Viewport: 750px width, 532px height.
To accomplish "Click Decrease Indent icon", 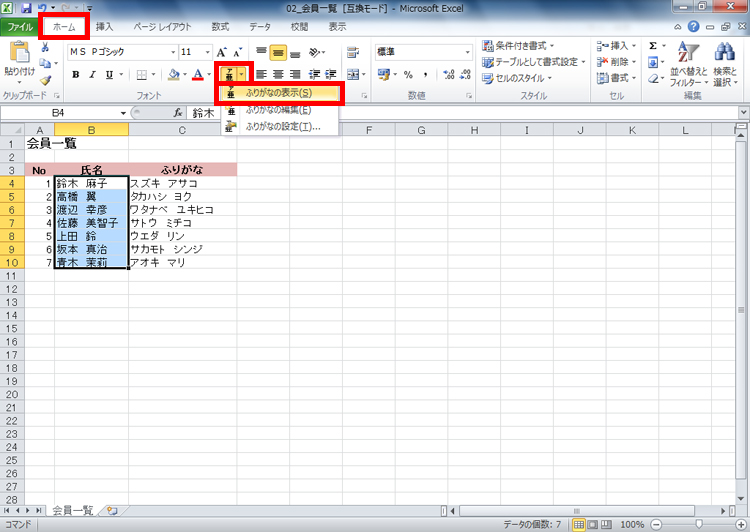I will [314, 75].
